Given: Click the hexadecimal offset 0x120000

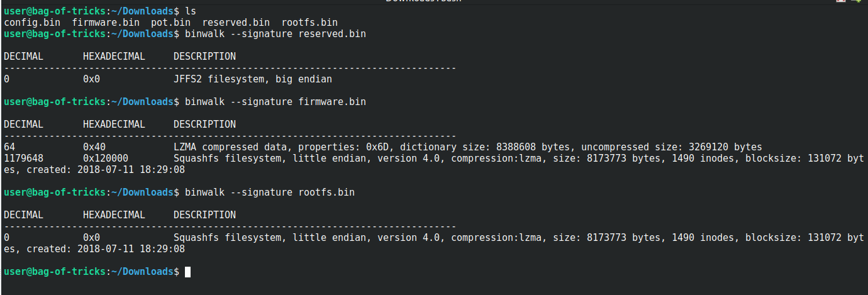Looking at the screenshot, I should tap(106, 159).
